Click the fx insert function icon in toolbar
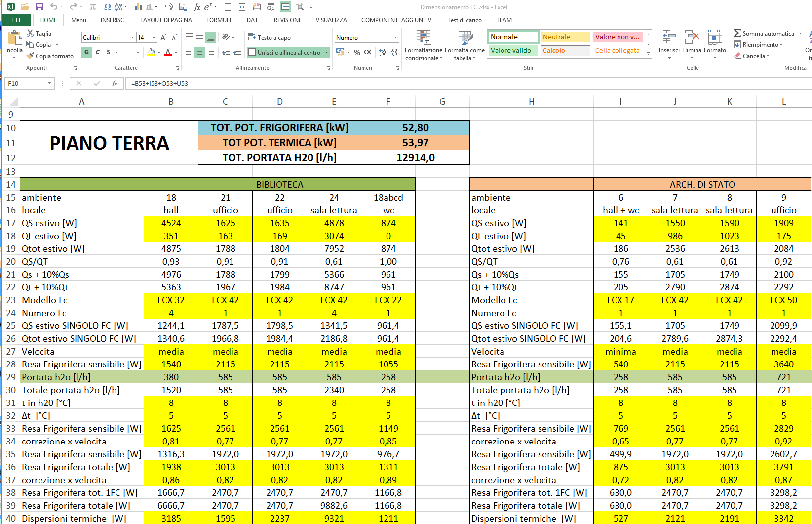The width and height of the screenshot is (812, 524). tap(197, 7)
